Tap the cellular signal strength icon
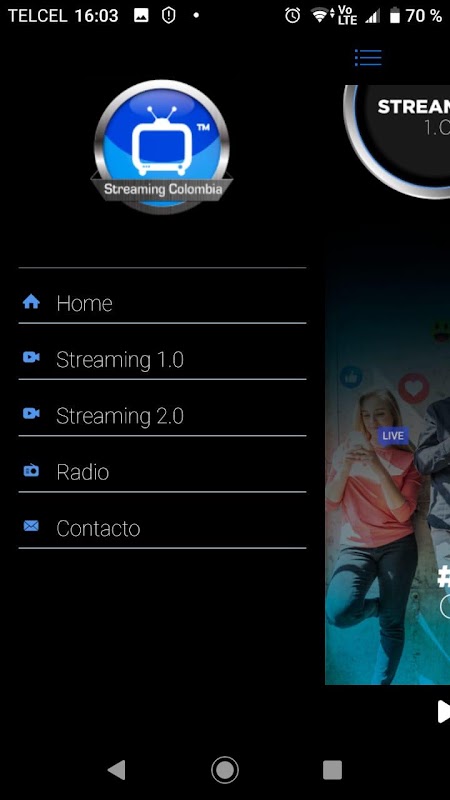This screenshot has height=800, width=450. tap(372, 16)
